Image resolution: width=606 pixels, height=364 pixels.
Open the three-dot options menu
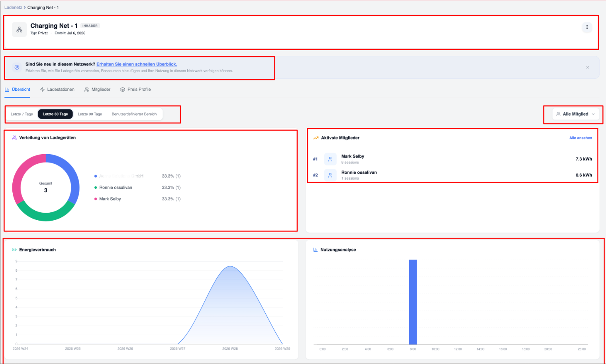point(587,27)
